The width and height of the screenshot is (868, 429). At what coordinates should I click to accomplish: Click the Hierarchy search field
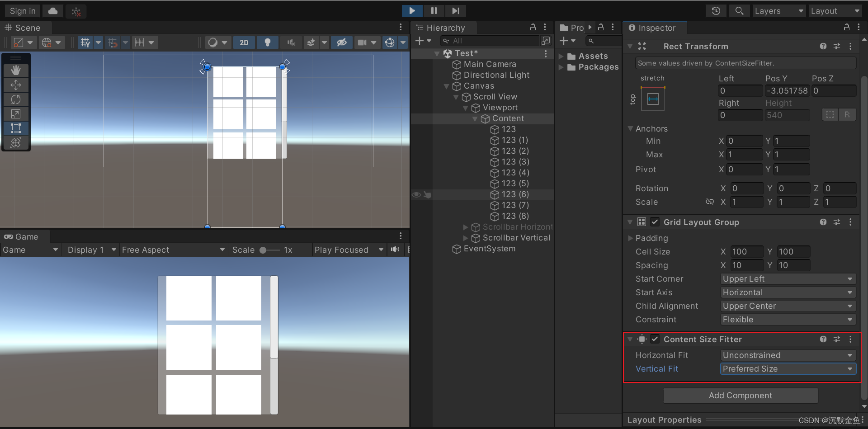coord(490,41)
